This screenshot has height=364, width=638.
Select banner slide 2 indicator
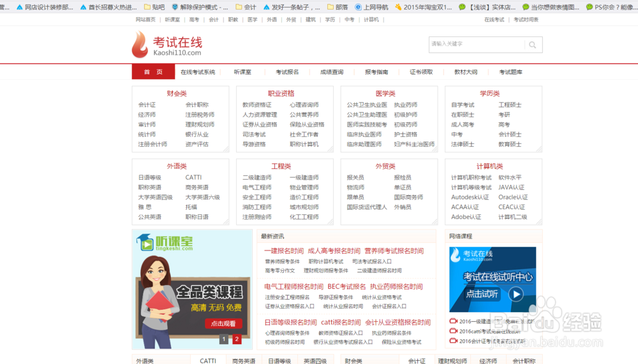tap(237, 339)
